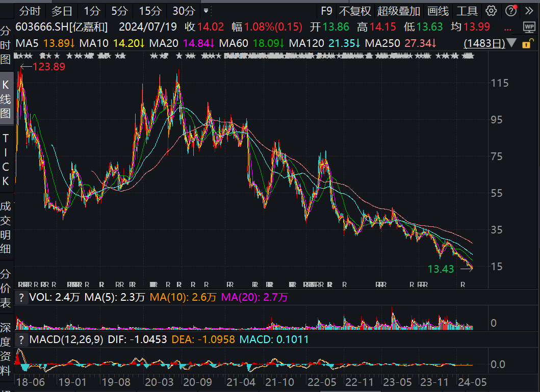Switch to the 5分 period tab
Viewport: 540px width, 392px height.
(119, 11)
